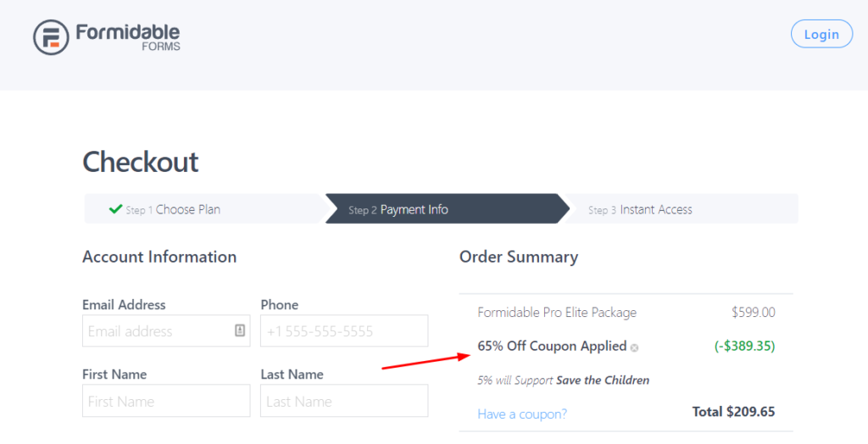Click the Formidable Forms wordmark text
Viewport: 868px width, 444px height.
point(128,37)
